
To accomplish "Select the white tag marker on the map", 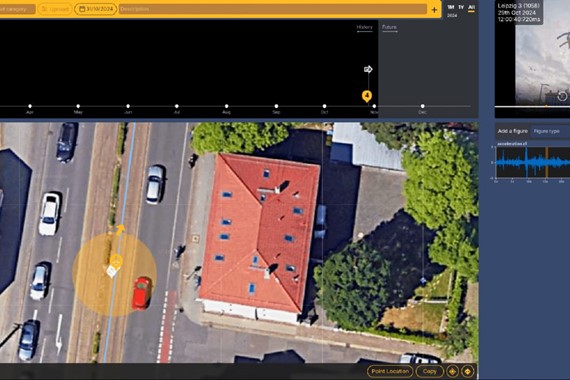I will [x=112, y=271].
